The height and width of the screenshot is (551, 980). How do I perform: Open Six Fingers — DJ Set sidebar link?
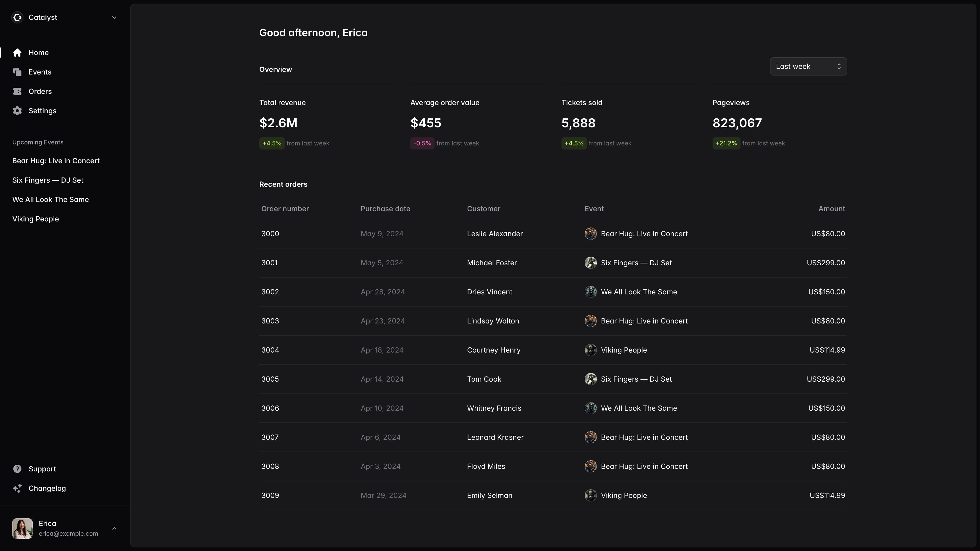(47, 180)
